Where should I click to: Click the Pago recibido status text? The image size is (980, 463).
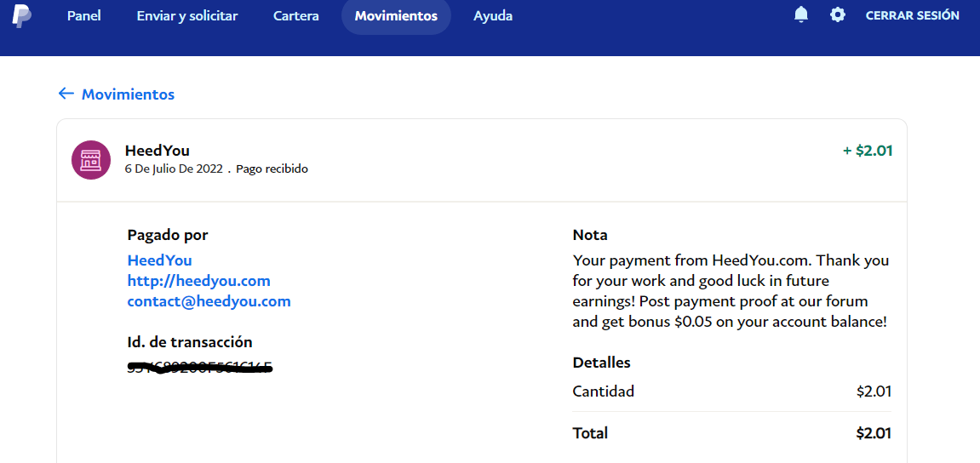272,169
